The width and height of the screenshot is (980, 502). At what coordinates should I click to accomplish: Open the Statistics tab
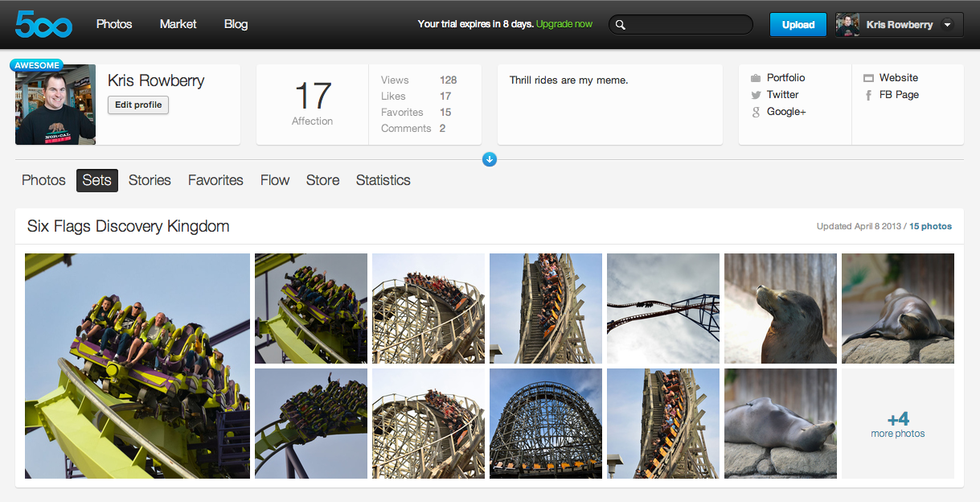[383, 180]
